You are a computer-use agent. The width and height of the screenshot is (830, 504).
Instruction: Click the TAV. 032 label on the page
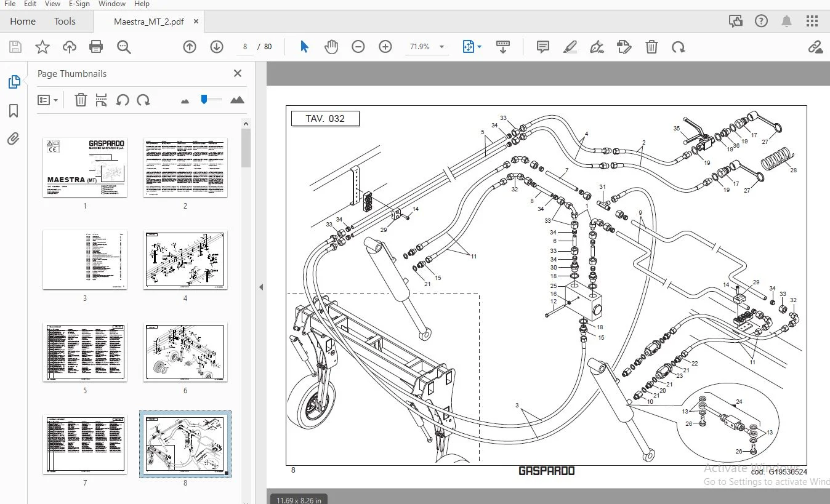(x=325, y=118)
